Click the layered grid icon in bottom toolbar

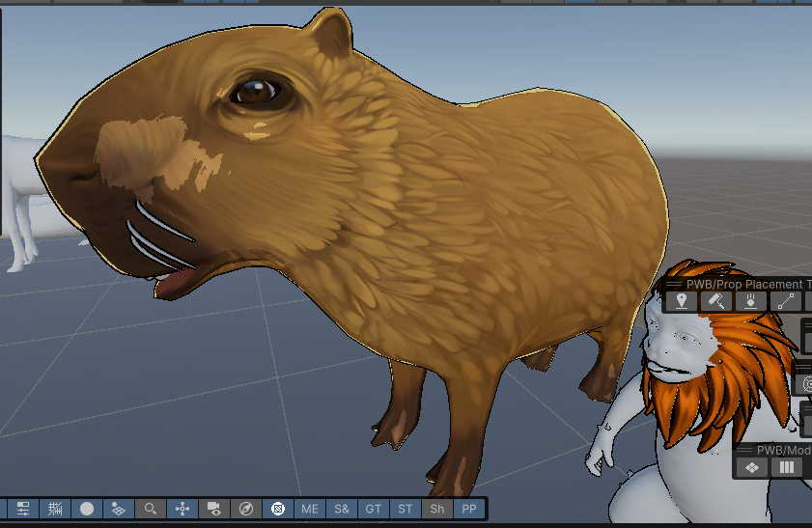coord(118,509)
